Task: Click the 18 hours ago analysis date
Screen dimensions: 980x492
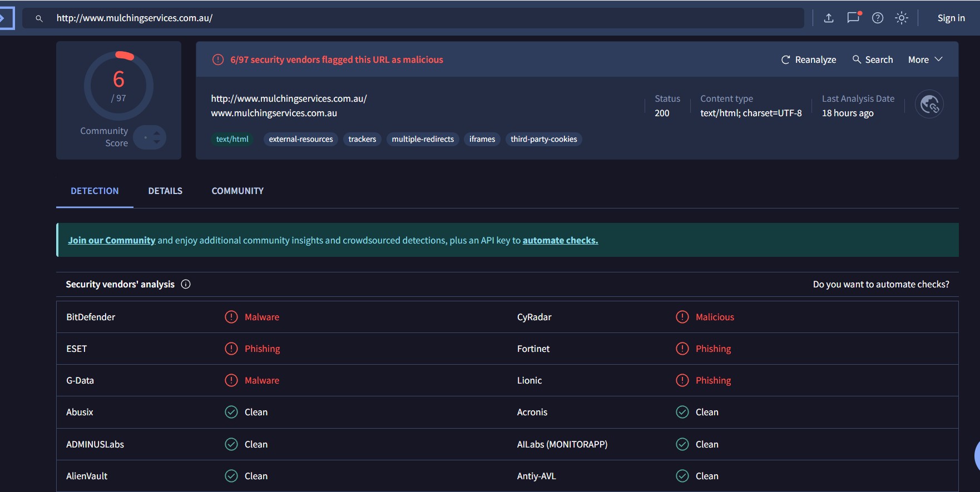Action: coord(848,113)
